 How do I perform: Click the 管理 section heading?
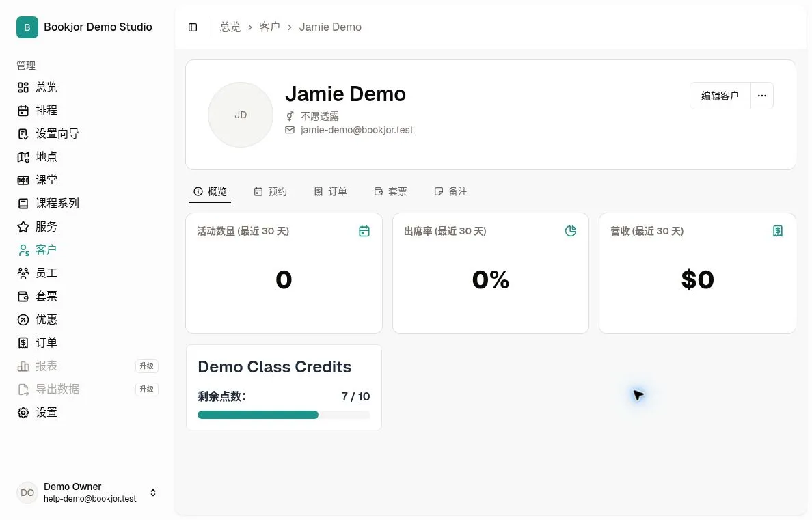point(26,66)
